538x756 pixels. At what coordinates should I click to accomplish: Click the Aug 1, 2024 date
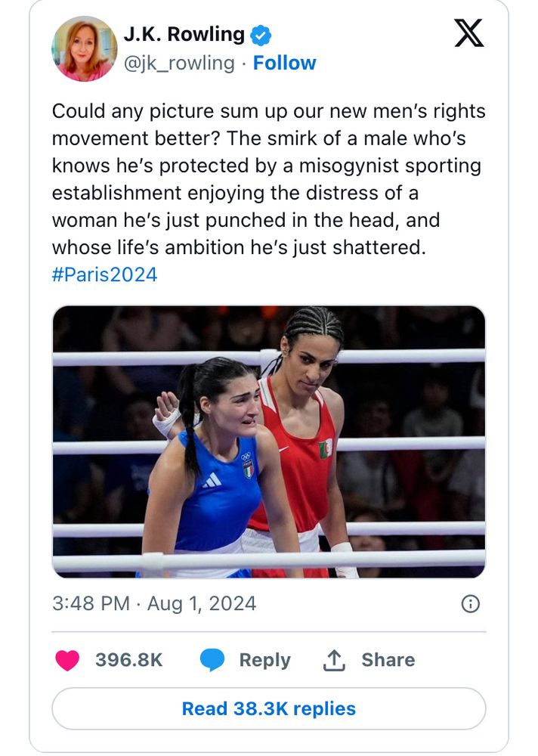coord(201,603)
